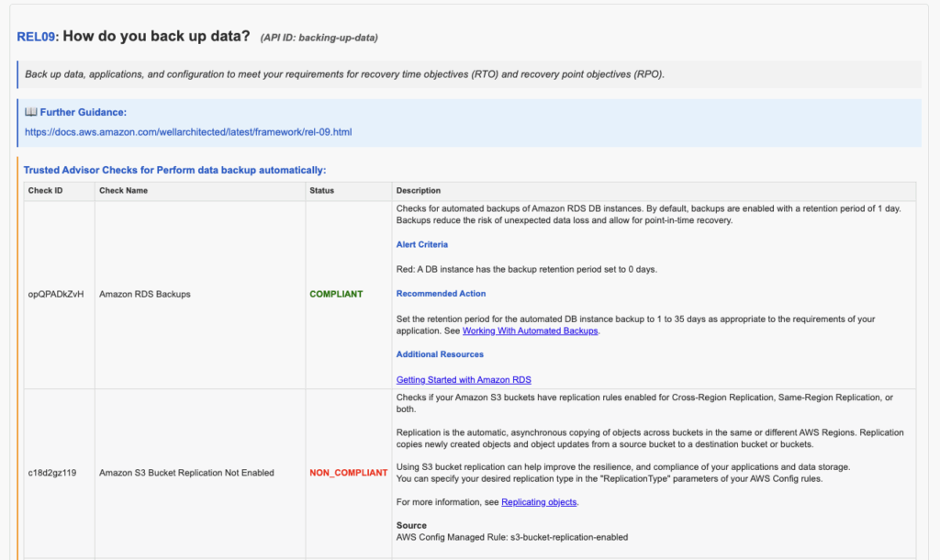Click the RTO and RPO description sentence
This screenshot has height=560, width=940.
pyautogui.click(x=345, y=74)
